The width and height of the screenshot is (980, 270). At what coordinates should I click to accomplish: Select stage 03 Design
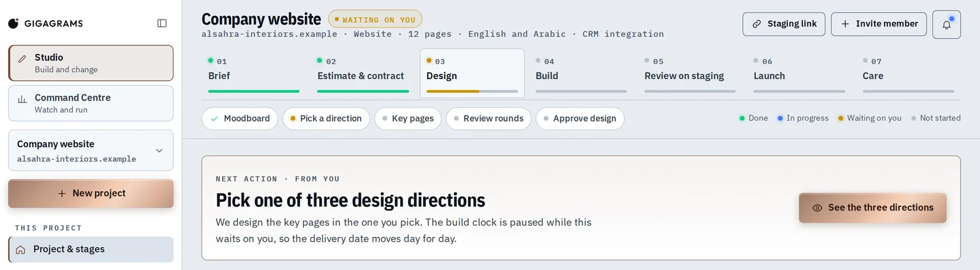[x=472, y=73]
